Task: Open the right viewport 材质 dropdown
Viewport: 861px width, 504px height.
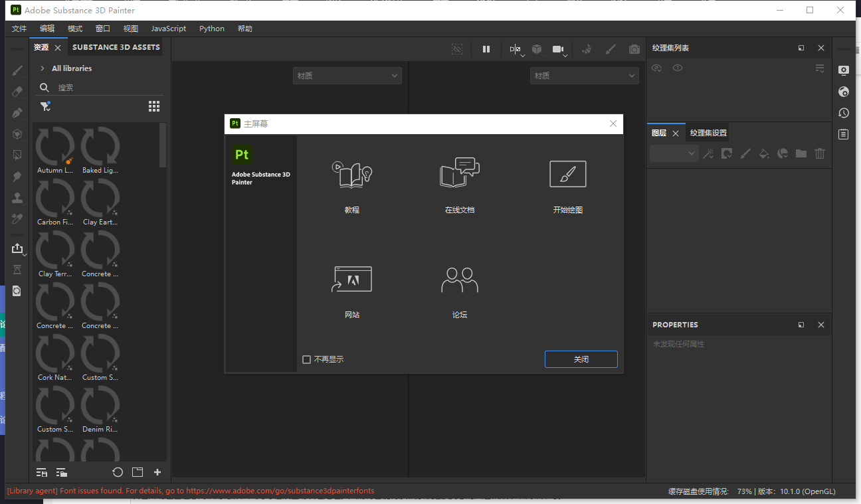Action: pos(585,76)
